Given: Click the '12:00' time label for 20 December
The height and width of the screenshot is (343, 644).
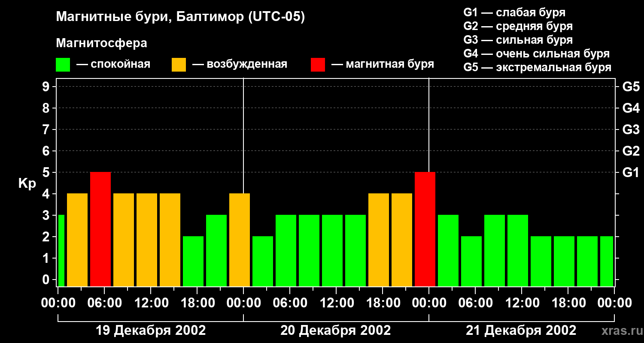Looking at the screenshot, I should (x=336, y=303).
